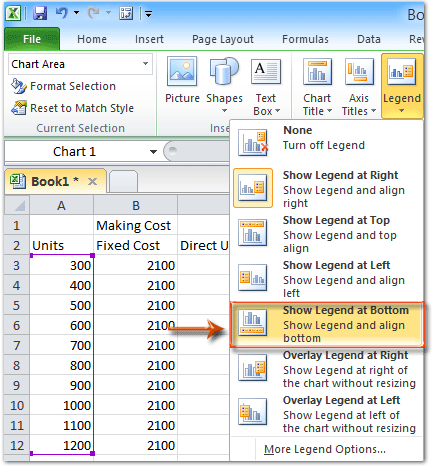Open the Chart Title options
Image resolution: width=433 pixels, height=470 pixels.
point(317,86)
